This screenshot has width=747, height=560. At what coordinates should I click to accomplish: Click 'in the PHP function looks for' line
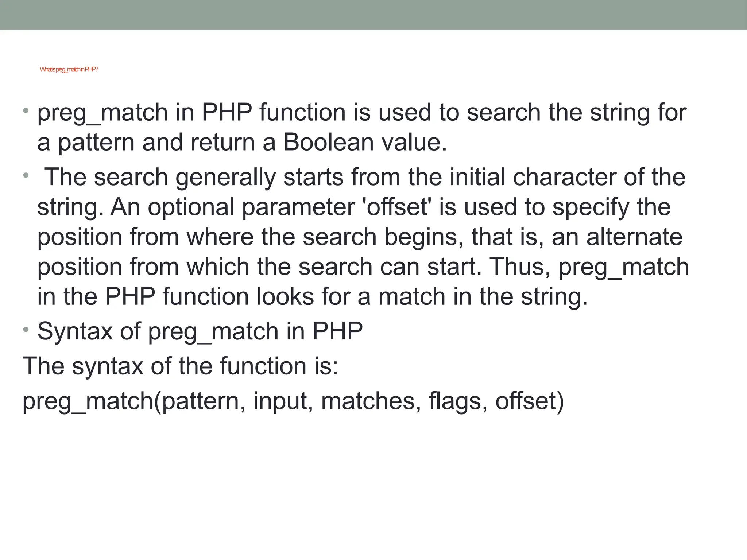click(313, 297)
